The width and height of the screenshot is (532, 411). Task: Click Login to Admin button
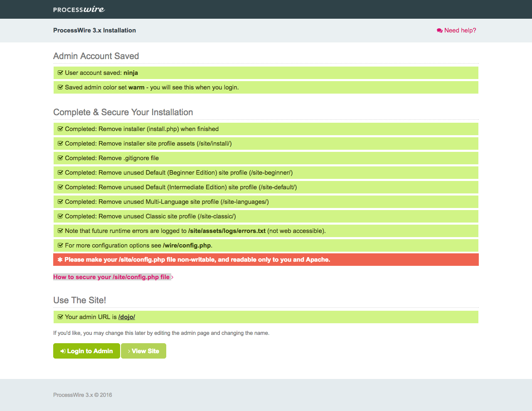coord(86,351)
